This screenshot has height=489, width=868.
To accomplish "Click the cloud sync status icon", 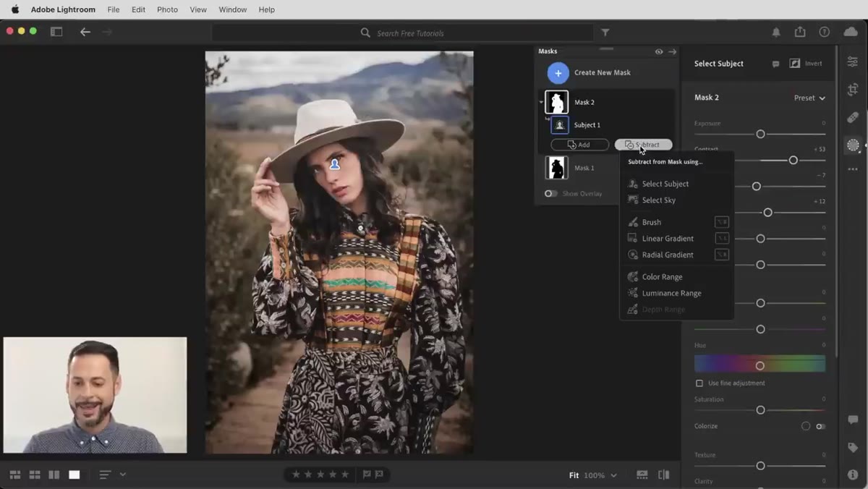I will click(x=851, y=32).
